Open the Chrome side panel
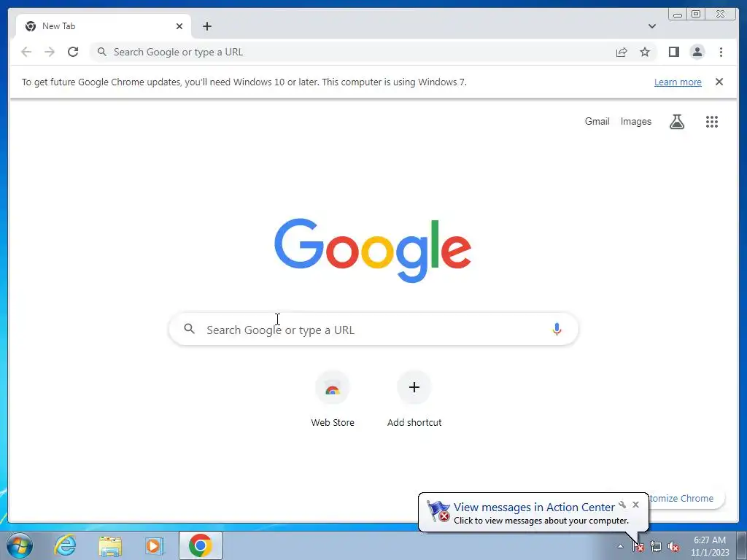This screenshot has width=747, height=560. click(x=673, y=52)
